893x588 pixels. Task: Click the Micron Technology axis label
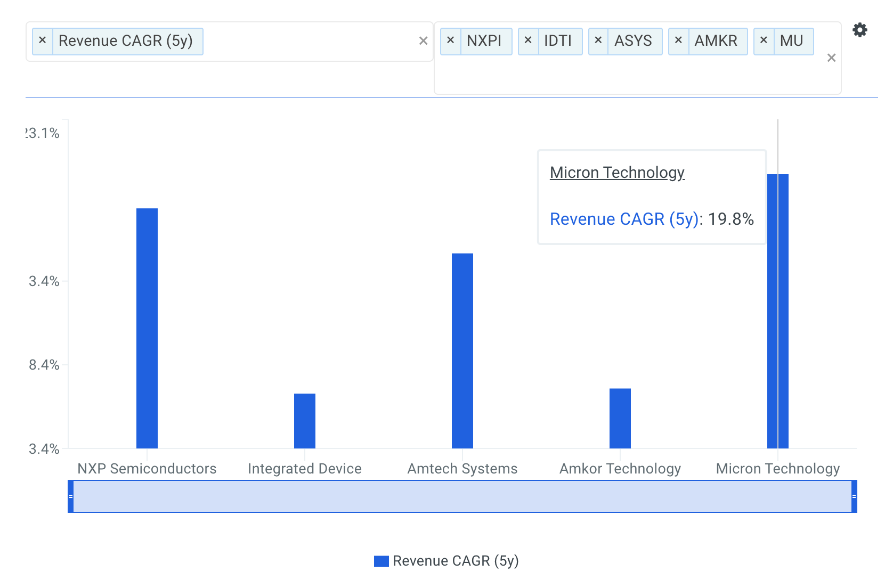coord(778,469)
